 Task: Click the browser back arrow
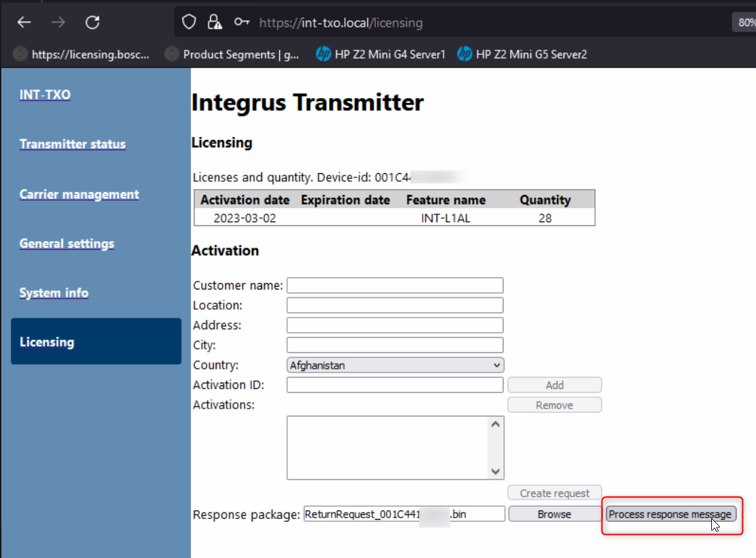[25, 22]
